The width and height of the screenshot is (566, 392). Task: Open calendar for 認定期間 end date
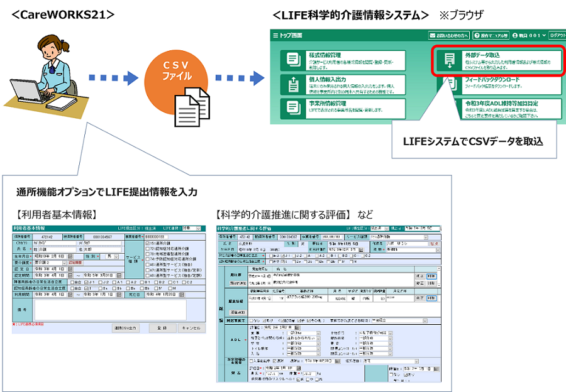[x=119, y=276]
